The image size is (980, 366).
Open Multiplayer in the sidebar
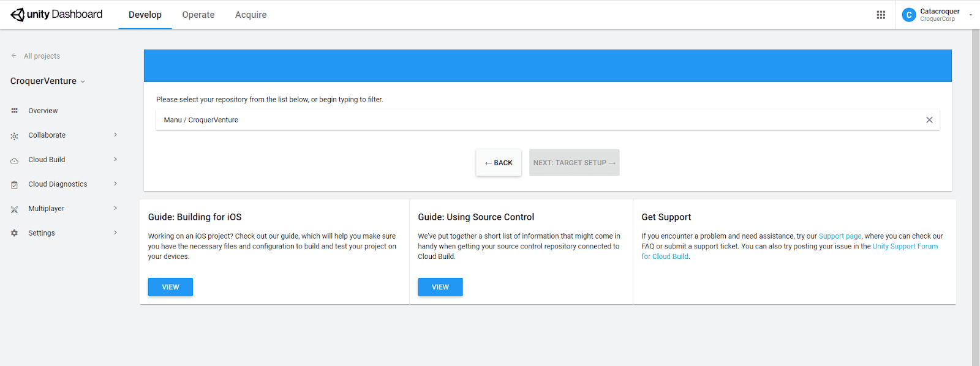pyautogui.click(x=46, y=209)
